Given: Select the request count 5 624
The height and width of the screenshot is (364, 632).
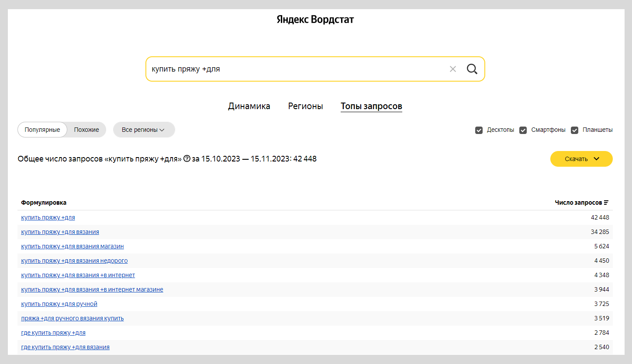Looking at the screenshot, I should pos(602,246).
